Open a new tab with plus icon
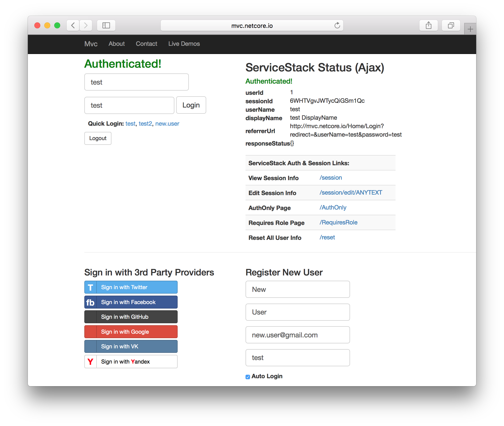504x426 pixels. coord(470,29)
